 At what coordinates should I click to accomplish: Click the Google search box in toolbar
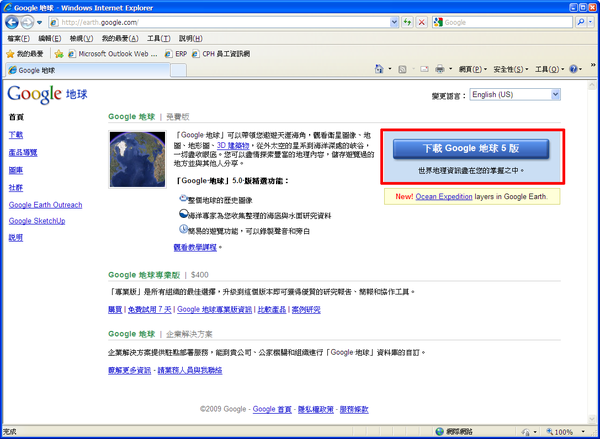502,23
